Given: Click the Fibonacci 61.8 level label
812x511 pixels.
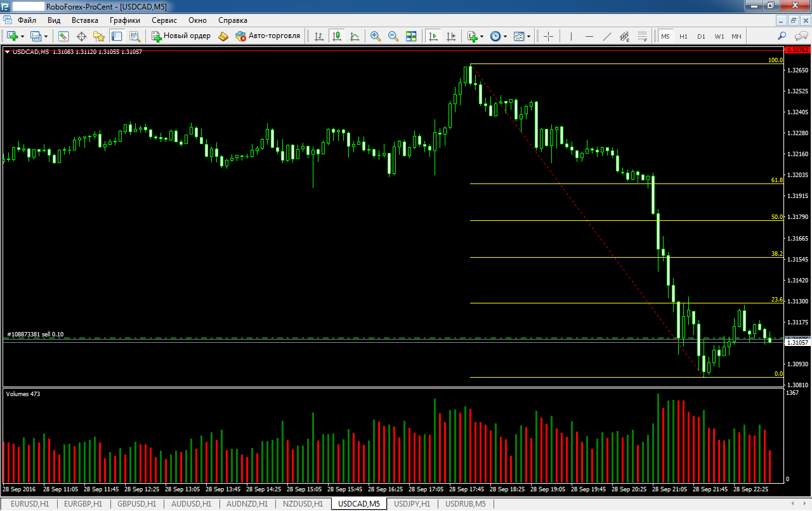Looking at the screenshot, I should pos(777,180).
